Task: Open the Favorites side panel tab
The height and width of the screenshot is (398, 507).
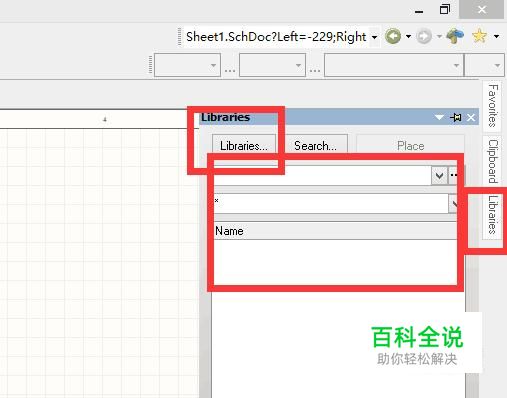Action: pos(492,106)
